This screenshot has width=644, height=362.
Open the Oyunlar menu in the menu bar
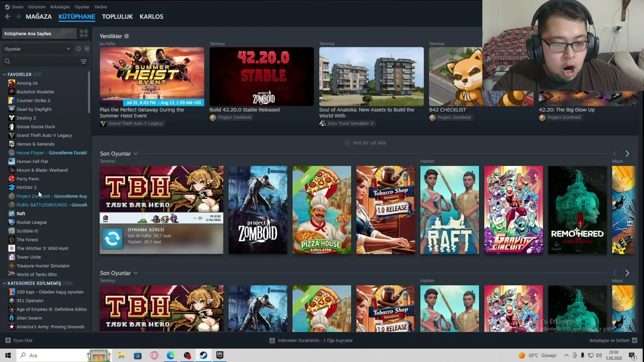(82, 7)
